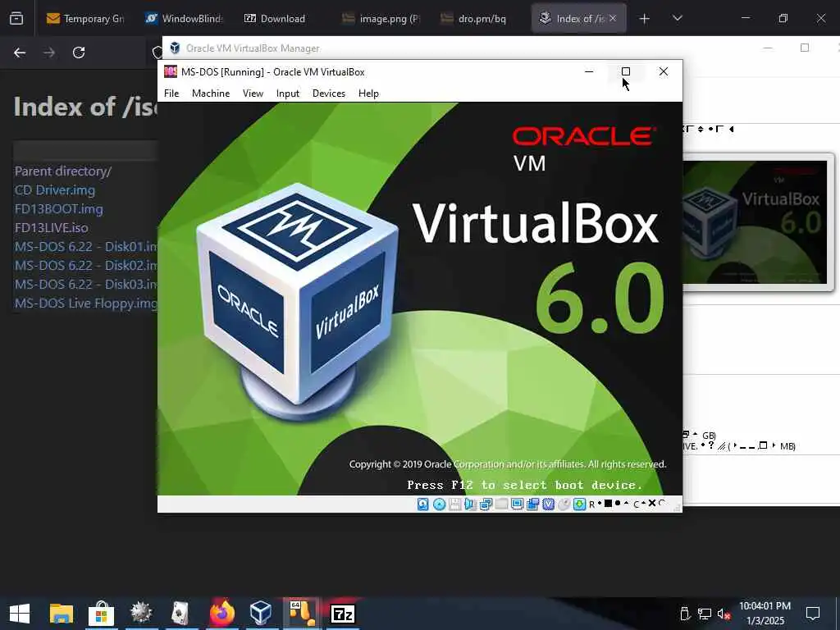Open the notification center icon
The image size is (840, 630).
point(813,614)
